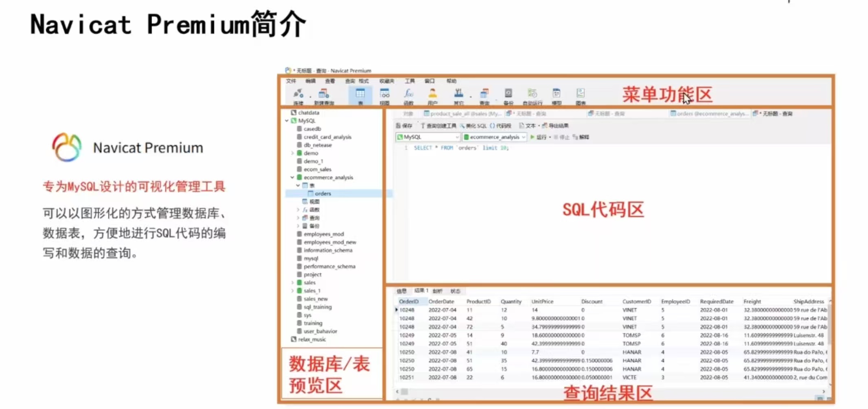
Task: Open the 剖析 (Profile) result tab
Action: (x=437, y=291)
